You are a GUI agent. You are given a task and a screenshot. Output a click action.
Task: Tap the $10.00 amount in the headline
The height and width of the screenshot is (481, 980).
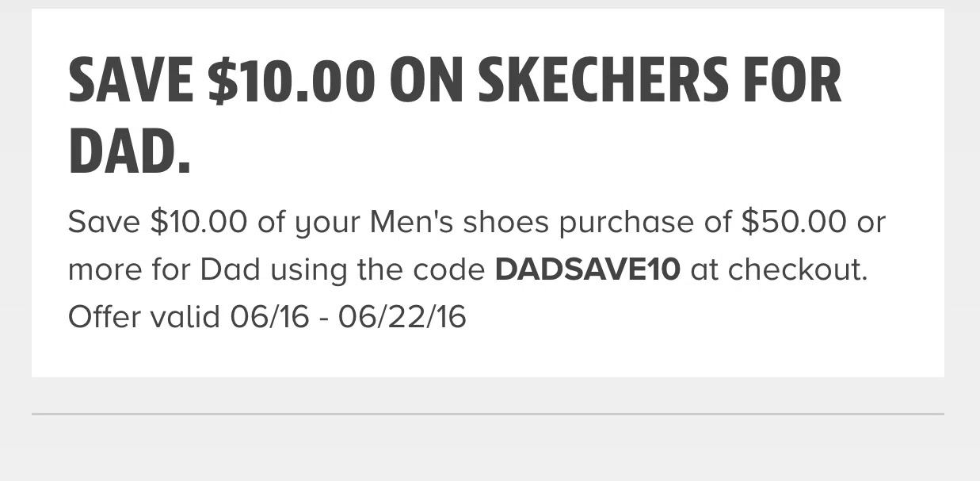pos(291,81)
